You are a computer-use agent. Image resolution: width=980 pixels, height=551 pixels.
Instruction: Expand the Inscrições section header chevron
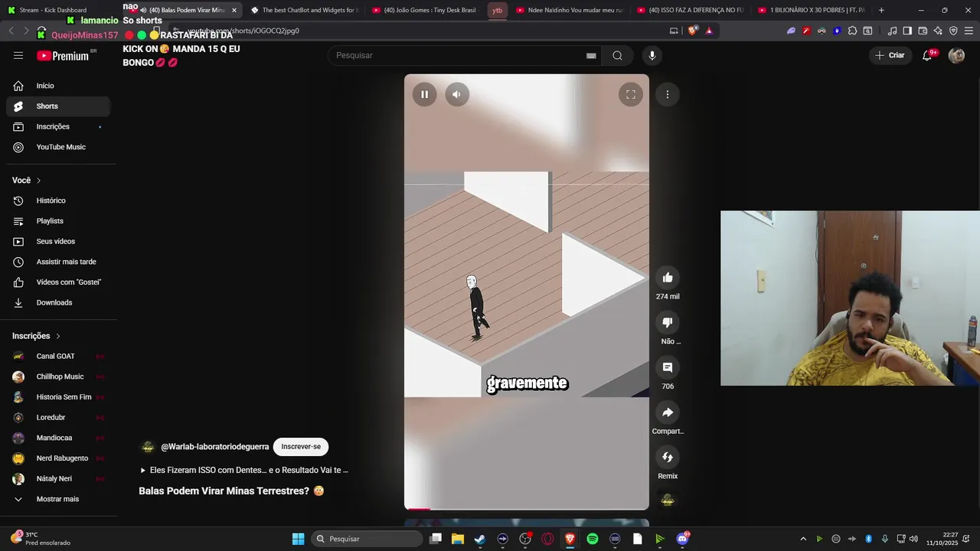tap(57, 336)
